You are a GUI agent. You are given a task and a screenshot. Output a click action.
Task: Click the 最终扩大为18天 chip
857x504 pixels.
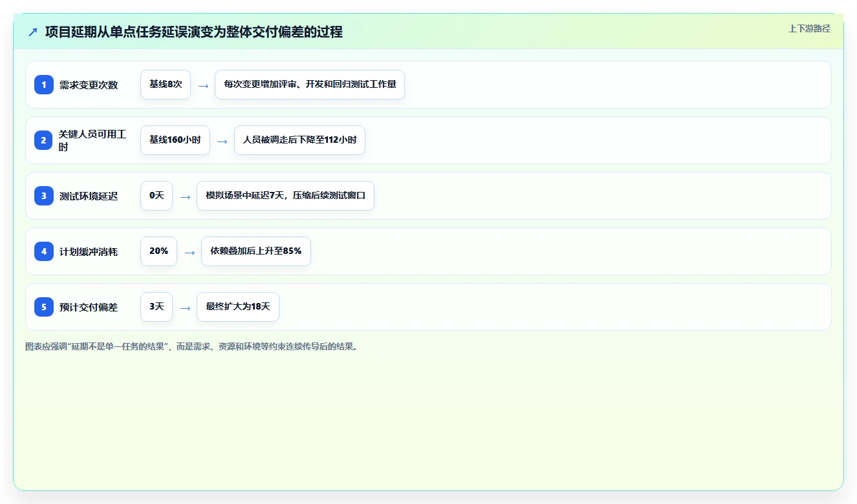click(x=238, y=307)
